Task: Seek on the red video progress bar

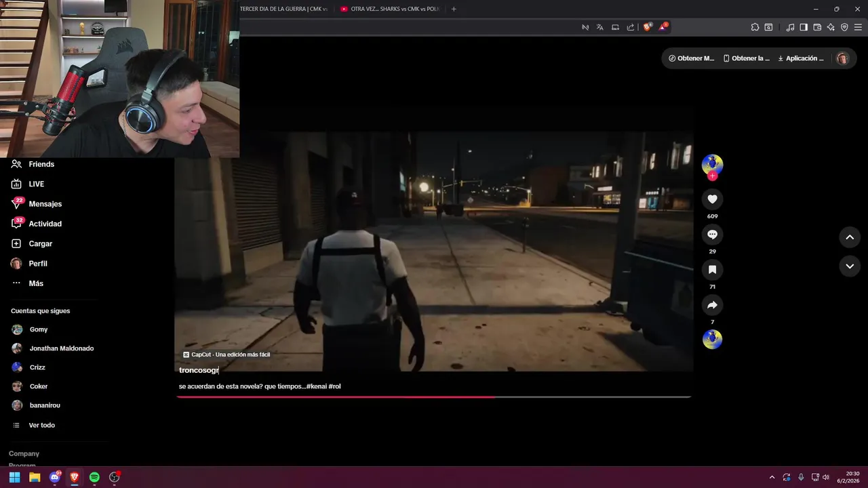Action: (434, 396)
